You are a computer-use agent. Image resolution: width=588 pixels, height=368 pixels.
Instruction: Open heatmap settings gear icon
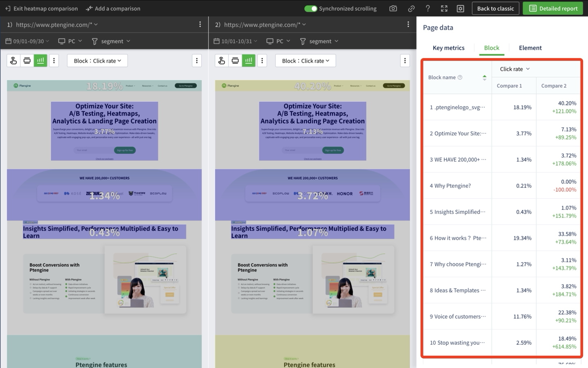[x=460, y=8]
